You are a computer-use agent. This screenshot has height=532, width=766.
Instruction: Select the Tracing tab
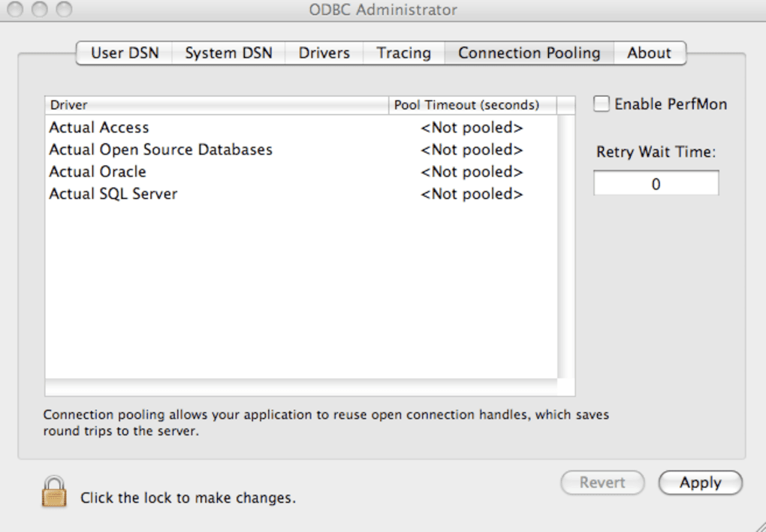pos(403,53)
